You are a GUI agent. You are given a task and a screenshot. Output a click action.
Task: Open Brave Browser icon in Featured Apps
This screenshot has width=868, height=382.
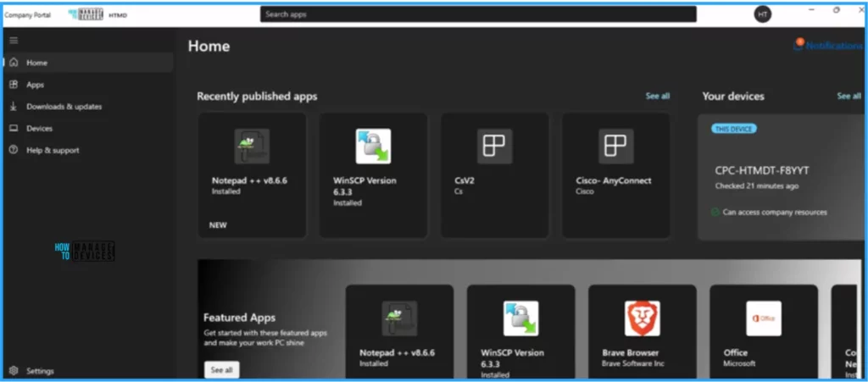coord(642,318)
